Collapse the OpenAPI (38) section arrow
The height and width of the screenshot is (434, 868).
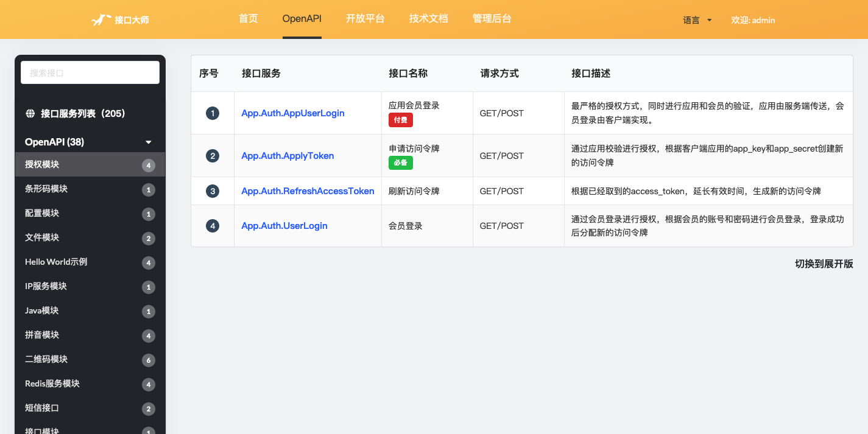point(149,142)
